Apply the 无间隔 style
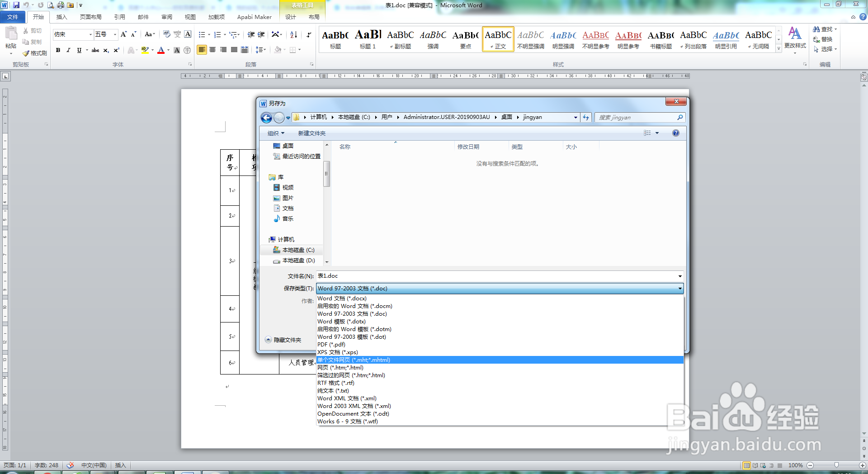The image size is (868, 474). 758,39
